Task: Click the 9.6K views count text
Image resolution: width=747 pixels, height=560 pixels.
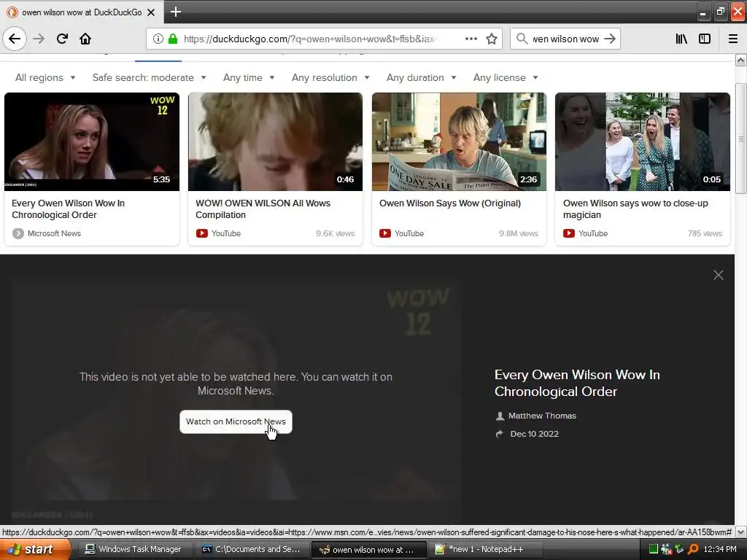Action: pos(336,233)
